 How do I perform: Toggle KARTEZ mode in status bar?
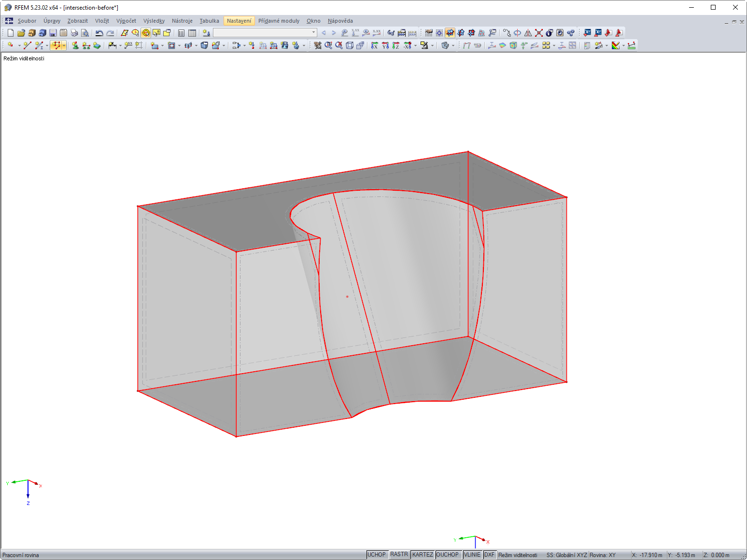pos(423,555)
